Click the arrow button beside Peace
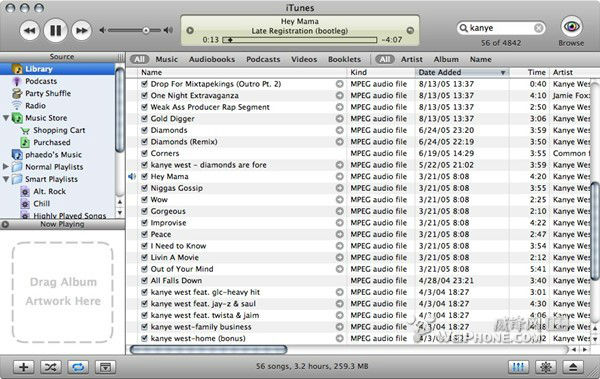The image size is (600, 379). [339, 234]
